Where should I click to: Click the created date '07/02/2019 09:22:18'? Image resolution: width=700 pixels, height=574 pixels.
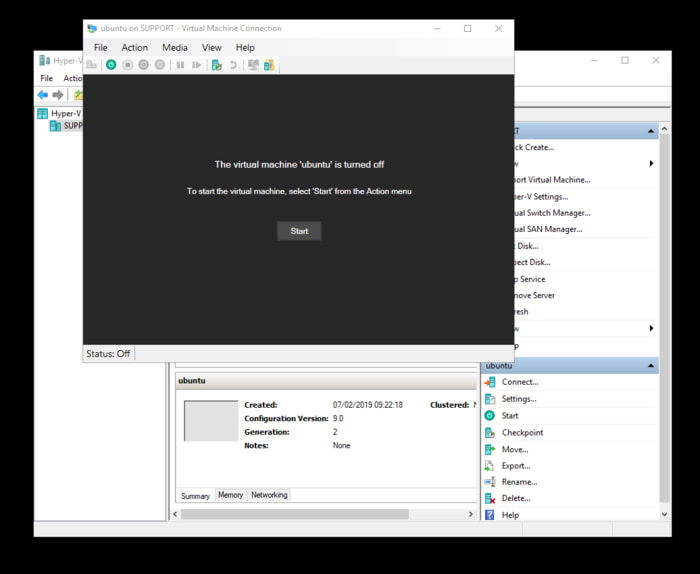click(x=367, y=405)
